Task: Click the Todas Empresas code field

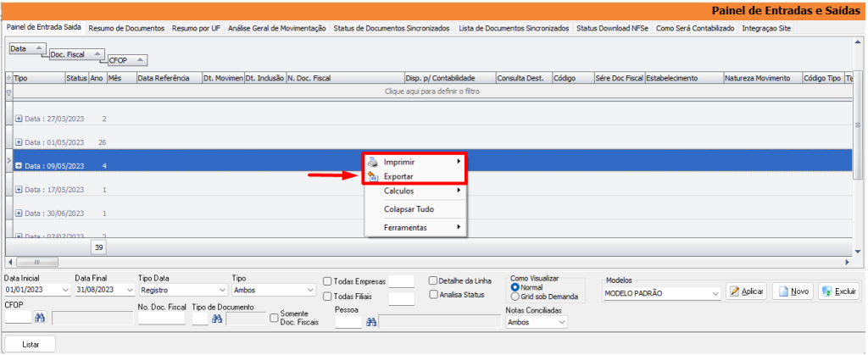Action: point(401,281)
